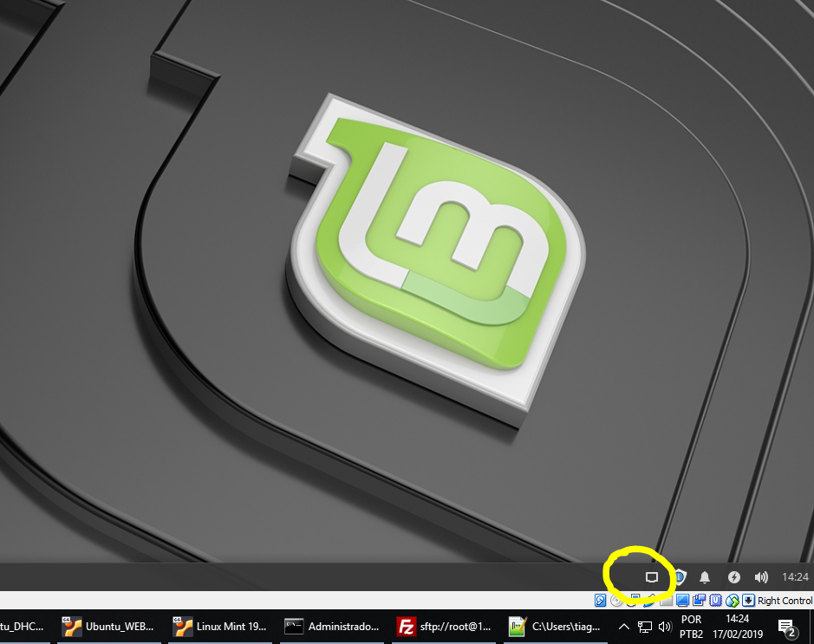This screenshot has height=644, width=814.
Task: Open the Update Manager shield icon
Action: 679,577
